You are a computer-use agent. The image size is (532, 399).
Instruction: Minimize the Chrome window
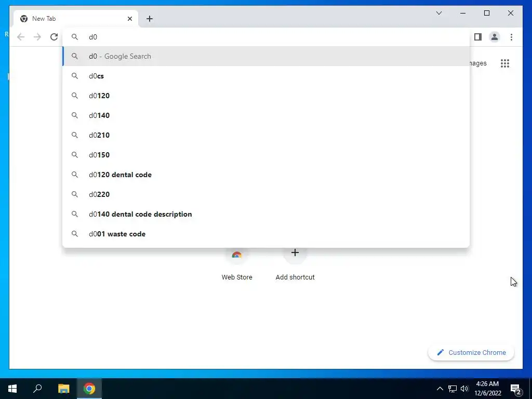pos(463,13)
